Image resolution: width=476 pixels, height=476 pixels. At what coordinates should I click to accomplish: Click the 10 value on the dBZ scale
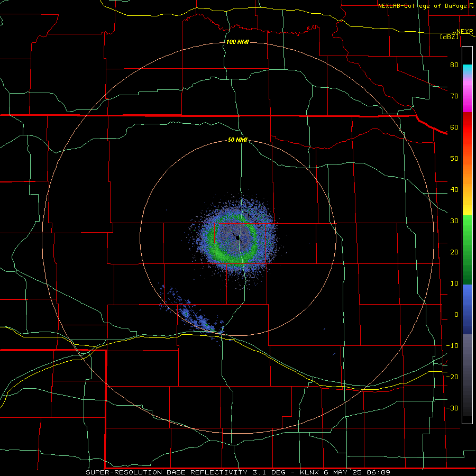(x=454, y=283)
